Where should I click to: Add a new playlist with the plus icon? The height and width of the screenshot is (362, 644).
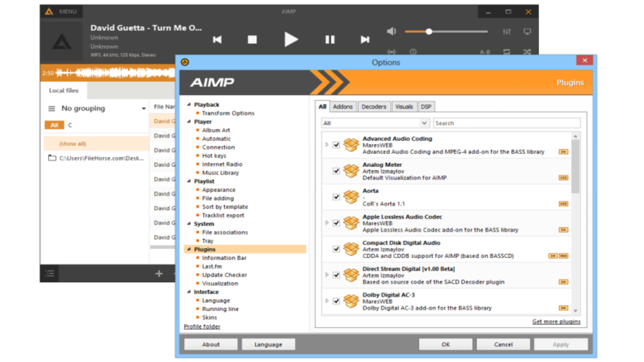click(158, 274)
